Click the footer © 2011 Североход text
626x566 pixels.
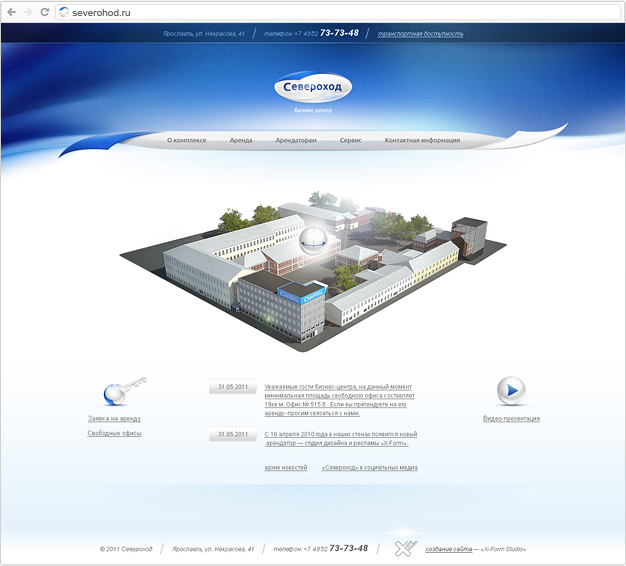coord(126,549)
